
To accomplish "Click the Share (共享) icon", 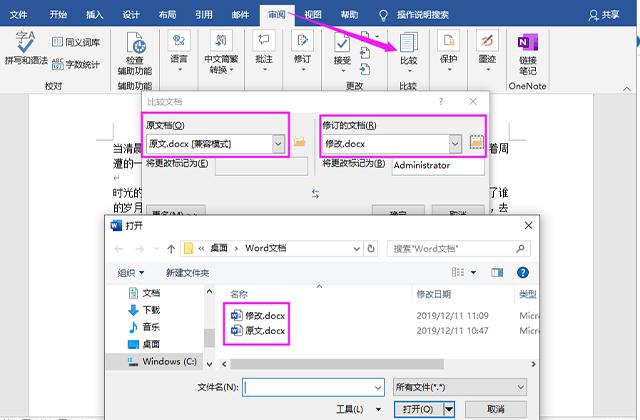I will tap(604, 15).
